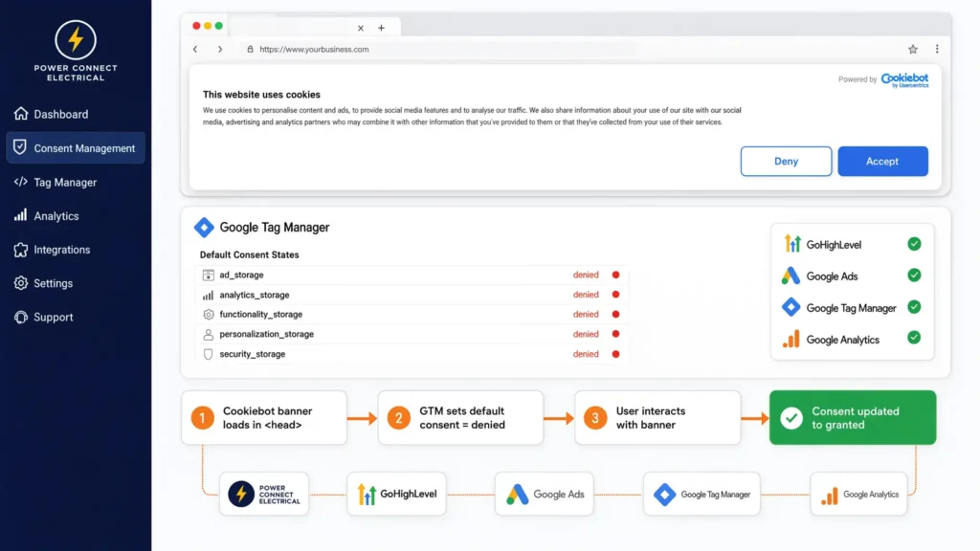Bookmark the page with the star icon
The height and width of the screenshot is (551, 980).
pos(912,49)
